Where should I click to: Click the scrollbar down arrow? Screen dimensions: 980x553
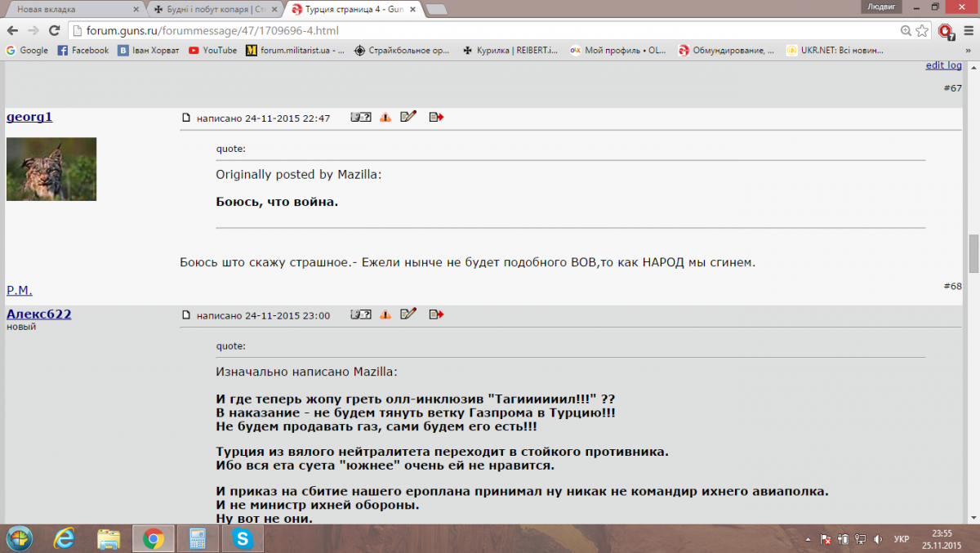coord(973,518)
